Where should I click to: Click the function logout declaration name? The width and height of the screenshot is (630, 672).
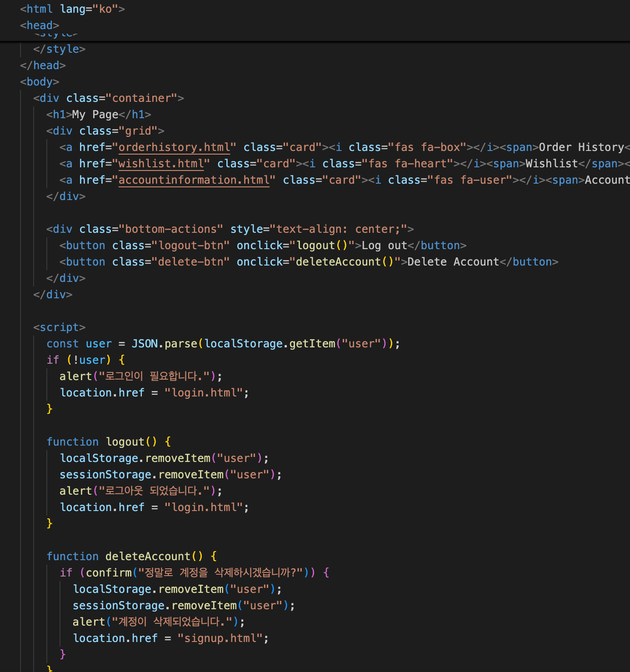[125, 442]
